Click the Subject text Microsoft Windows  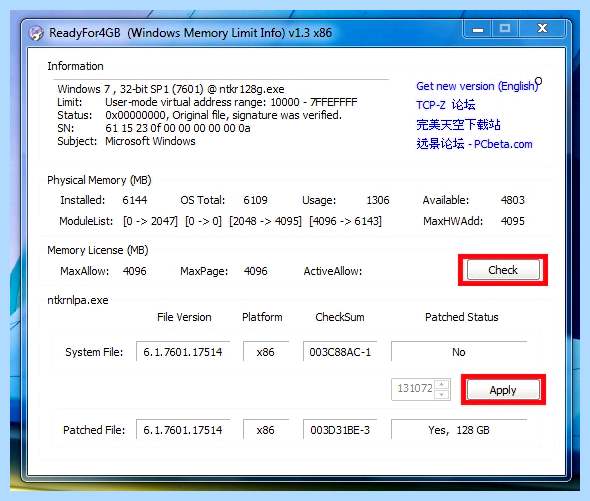click(x=150, y=141)
